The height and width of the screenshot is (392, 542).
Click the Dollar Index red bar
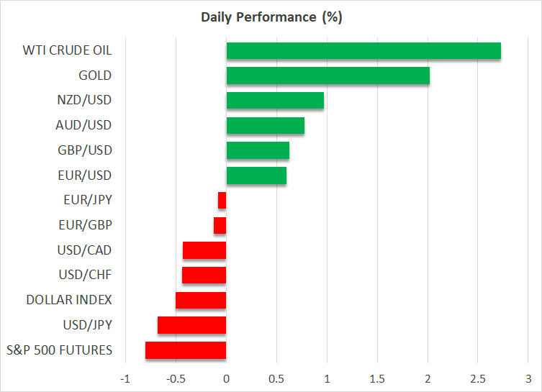click(201, 300)
